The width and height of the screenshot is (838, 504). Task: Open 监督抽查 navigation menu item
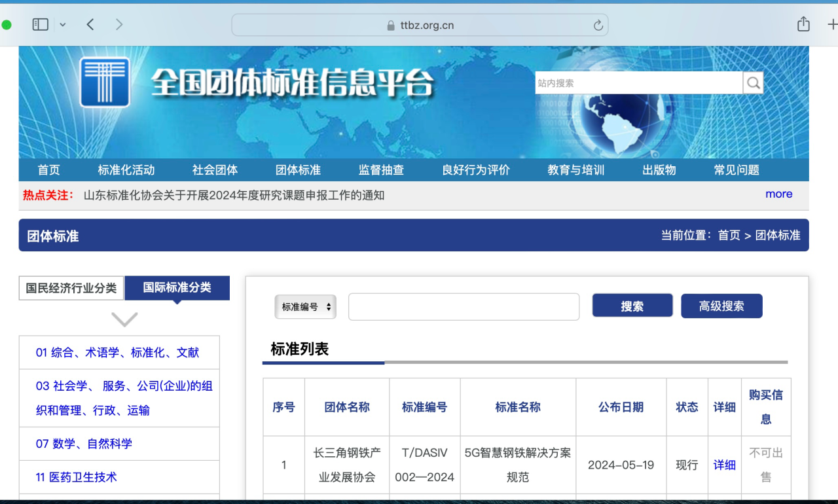(x=381, y=170)
